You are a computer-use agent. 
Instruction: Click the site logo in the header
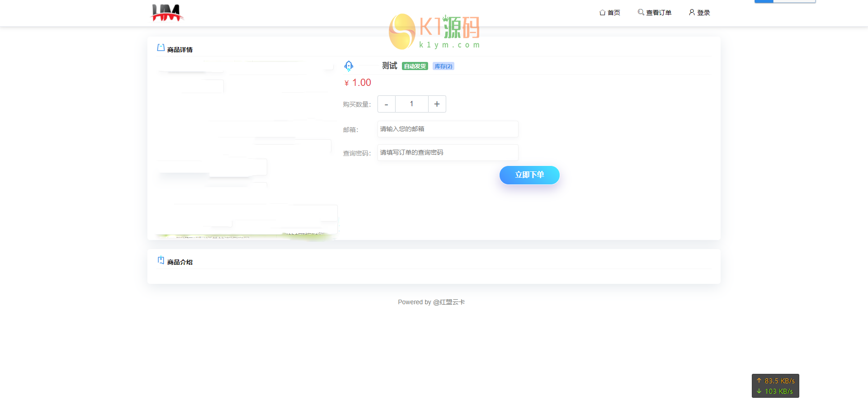[x=167, y=13]
